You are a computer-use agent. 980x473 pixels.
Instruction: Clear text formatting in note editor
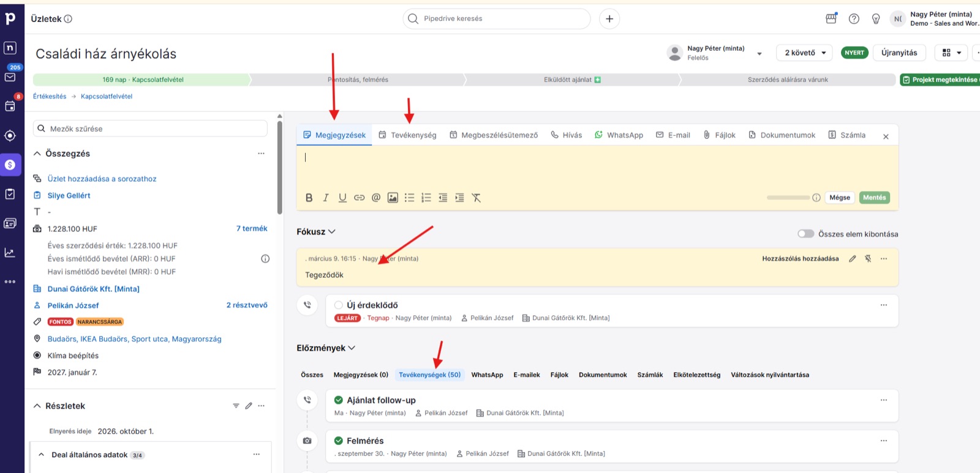pos(476,198)
